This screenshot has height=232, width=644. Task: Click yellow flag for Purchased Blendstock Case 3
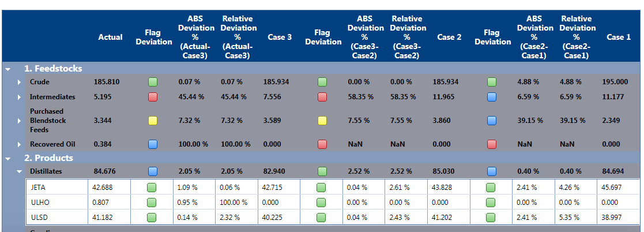[322, 121]
